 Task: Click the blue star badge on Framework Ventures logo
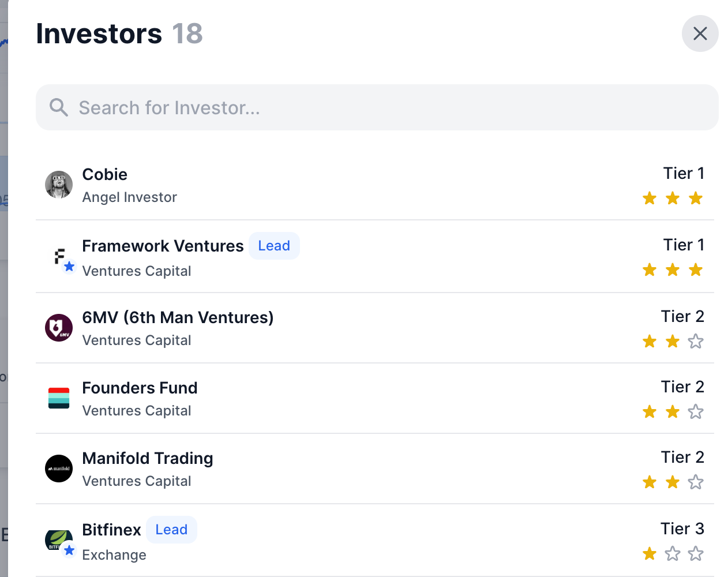[x=69, y=267]
